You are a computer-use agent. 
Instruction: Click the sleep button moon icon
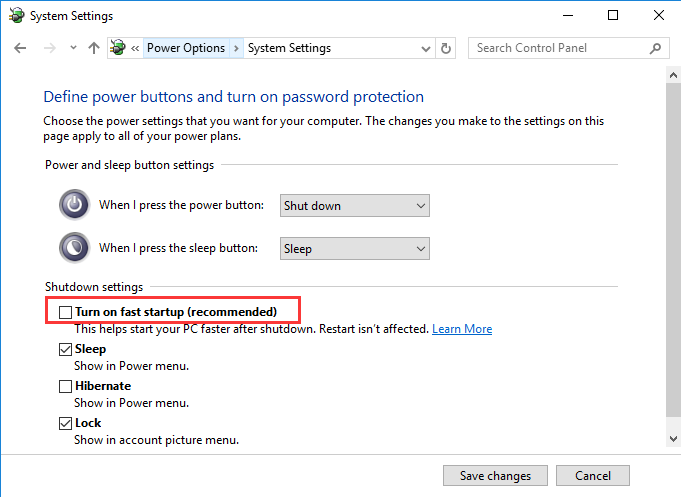tap(75, 248)
